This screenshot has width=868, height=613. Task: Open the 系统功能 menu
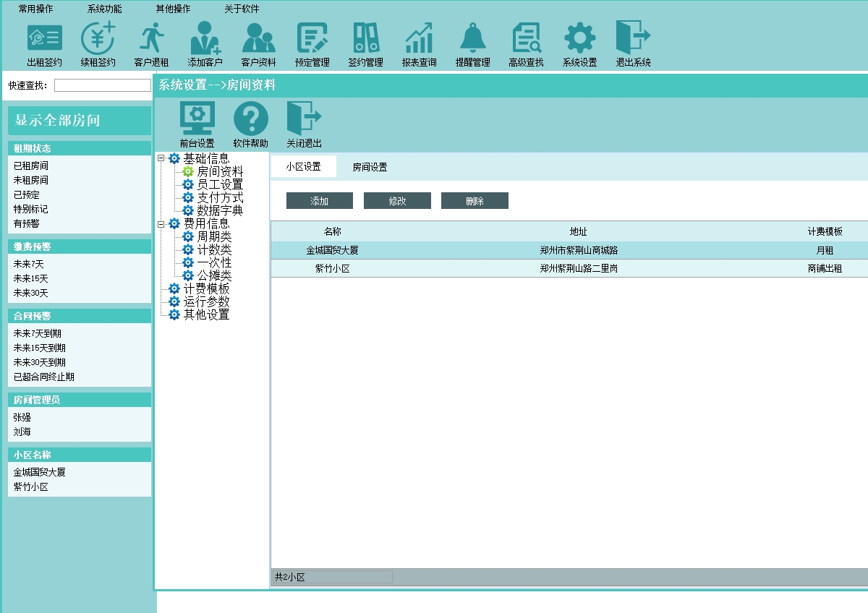104,9
